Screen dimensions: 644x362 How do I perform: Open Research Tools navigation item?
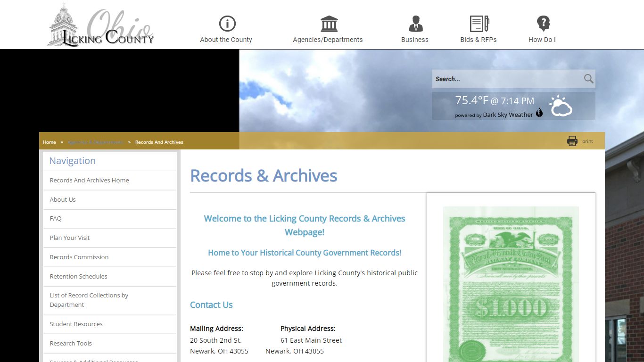tap(110, 343)
